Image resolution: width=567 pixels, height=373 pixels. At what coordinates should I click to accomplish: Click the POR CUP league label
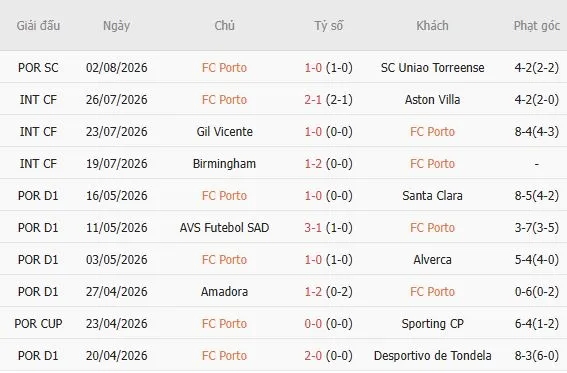(38, 323)
